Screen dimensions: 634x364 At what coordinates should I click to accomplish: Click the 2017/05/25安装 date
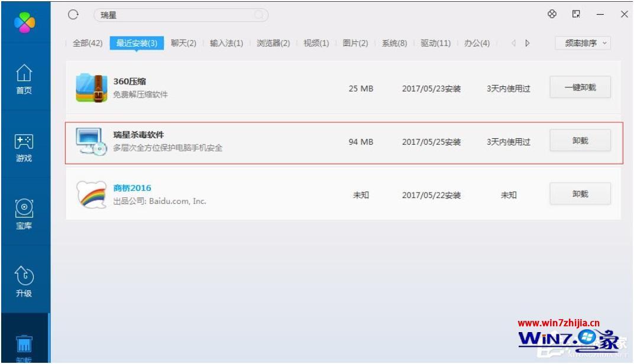[x=431, y=142]
